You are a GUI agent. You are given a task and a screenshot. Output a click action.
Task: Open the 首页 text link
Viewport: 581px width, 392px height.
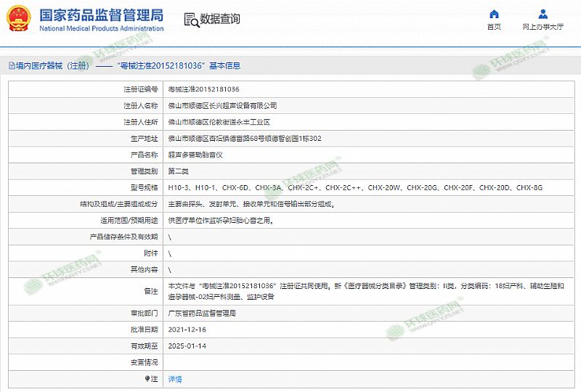(x=494, y=27)
